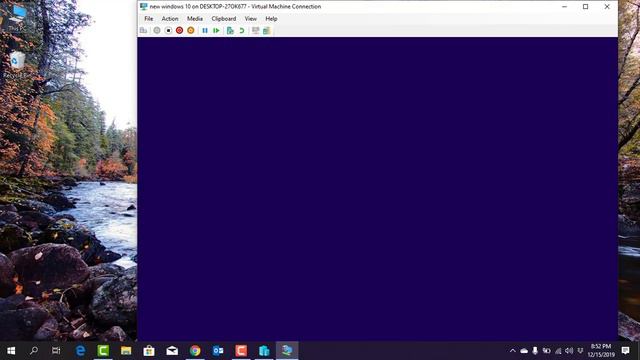Show hidden system tray icons
640x360 pixels.
click(513, 351)
